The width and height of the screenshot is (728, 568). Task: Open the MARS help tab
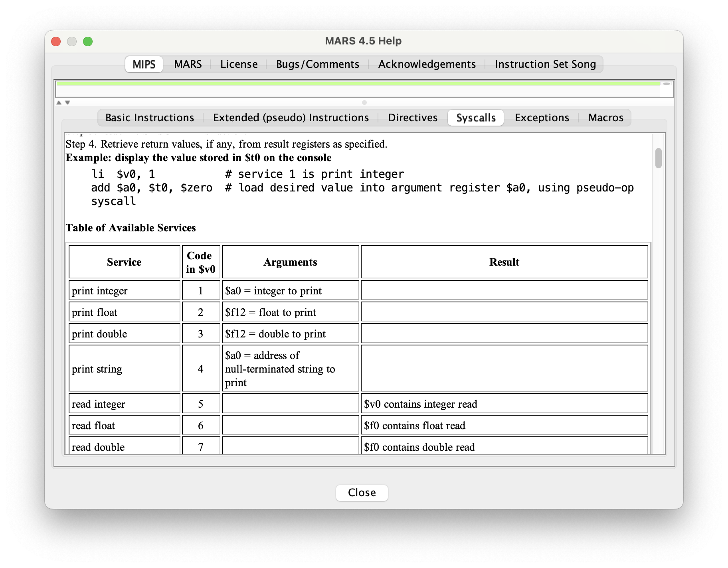(x=188, y=64)
